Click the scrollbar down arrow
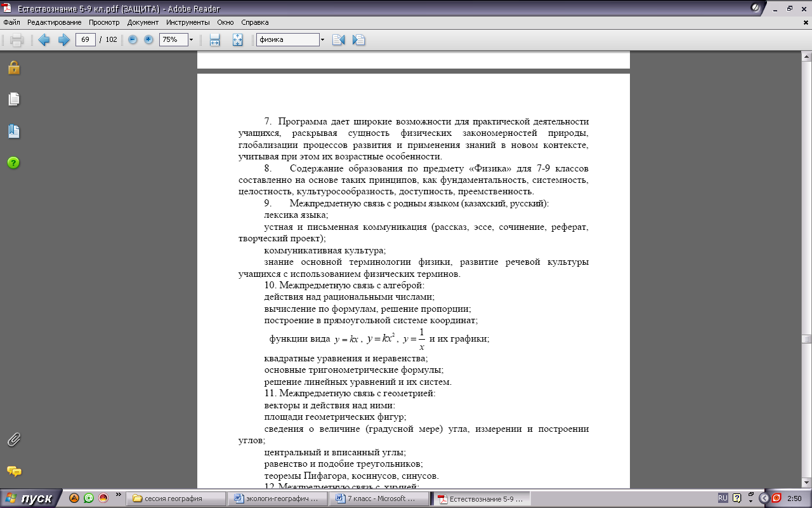812x508 pixels. [806, 483]
